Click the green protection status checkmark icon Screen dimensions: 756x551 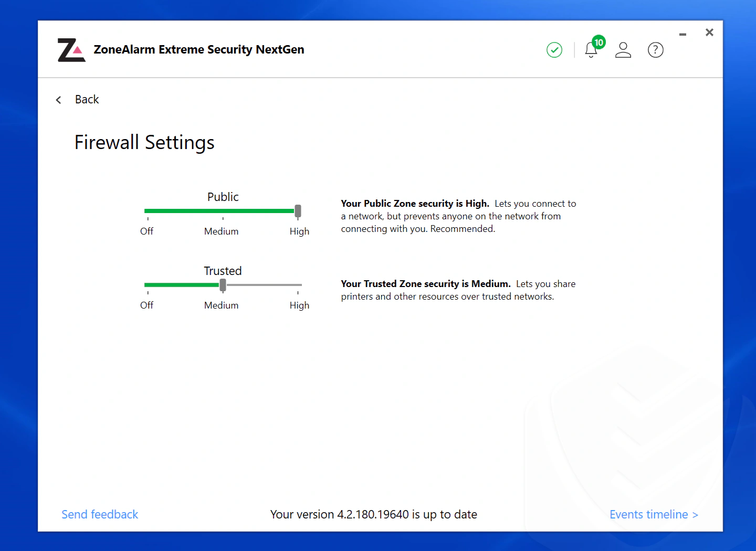coord(554,50)
